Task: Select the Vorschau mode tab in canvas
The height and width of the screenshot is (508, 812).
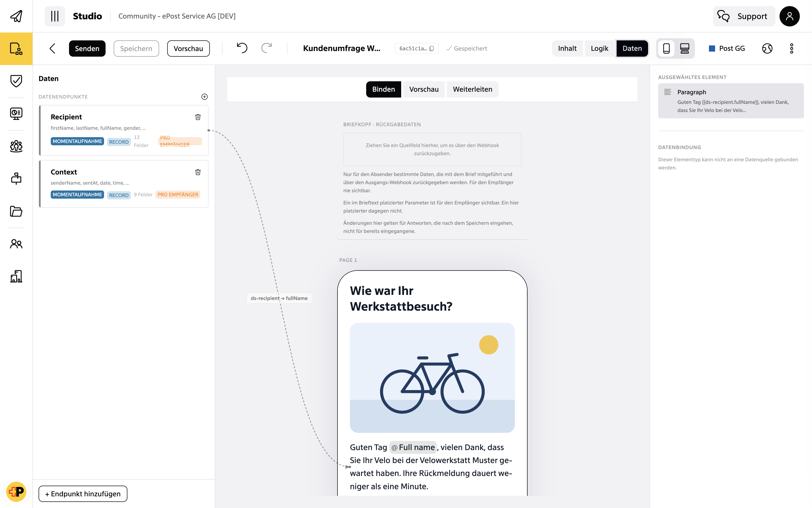Action: pyautogui.click(x=424, y=89)
